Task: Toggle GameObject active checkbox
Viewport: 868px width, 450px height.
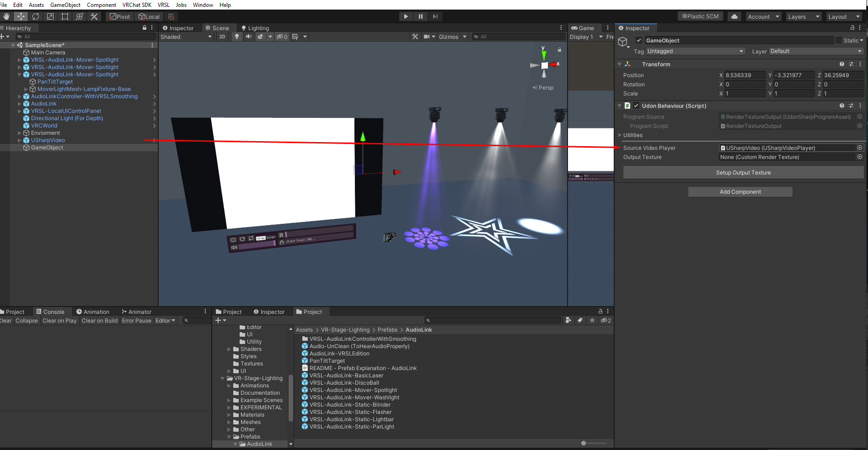Action: point(639,40)
